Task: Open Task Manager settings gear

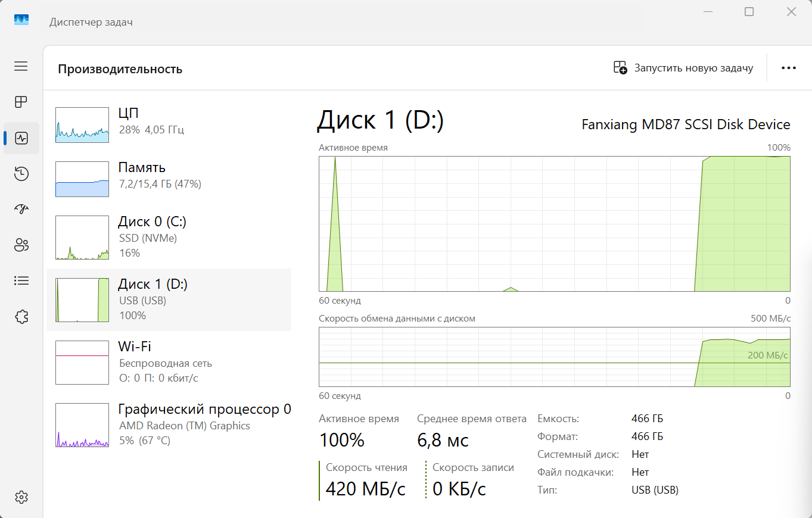Action: click(21, 497)
